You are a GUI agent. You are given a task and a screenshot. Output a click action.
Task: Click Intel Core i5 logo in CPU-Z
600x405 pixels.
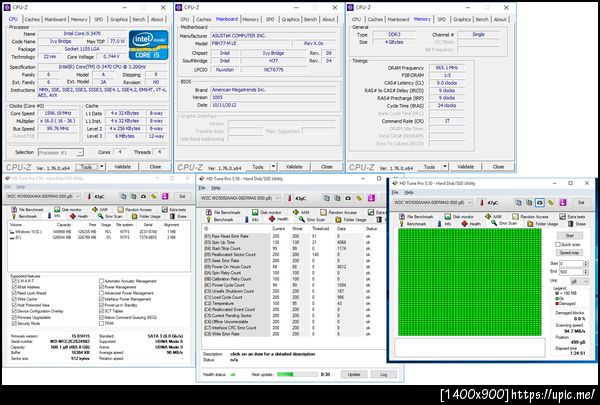pyautogui.click(x=148, y=45)
